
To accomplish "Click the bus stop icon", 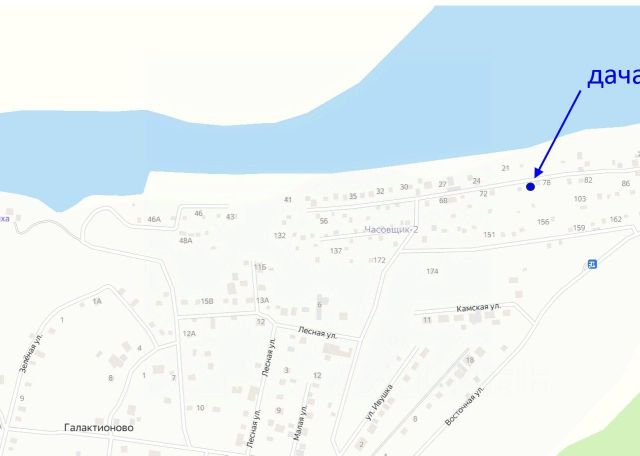I will (x=592, y=265).
